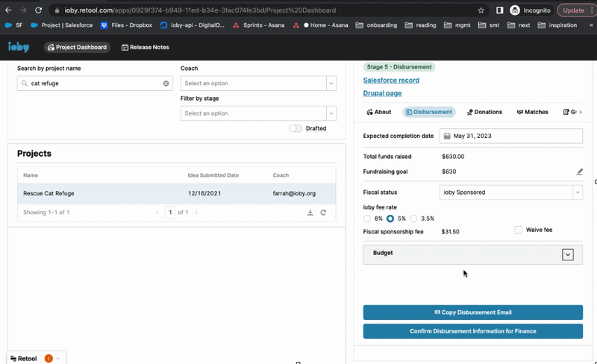The width and height of the screenshot is (597, 364).
Task: Open the next bookmarks folder
Action: point(519,25)
